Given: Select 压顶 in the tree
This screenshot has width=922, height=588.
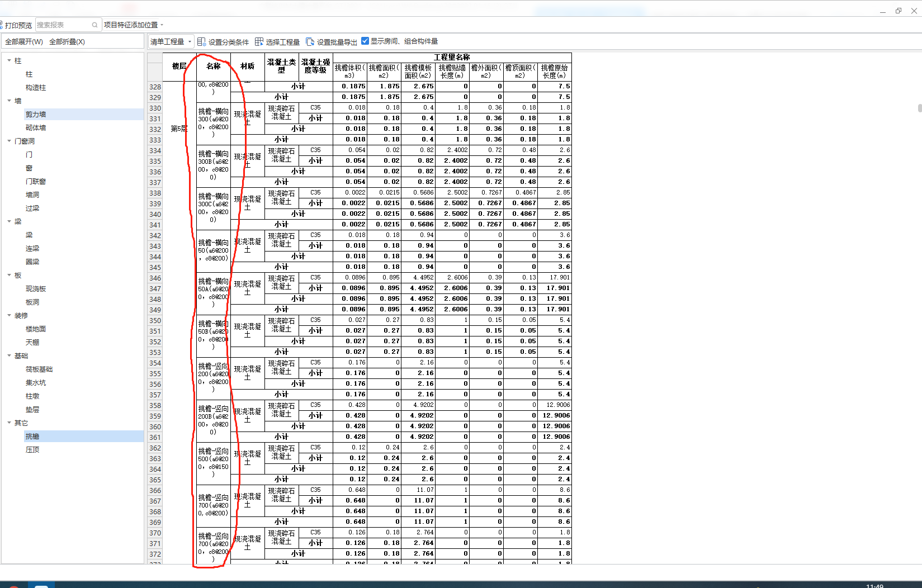Looking at the screenshot, I should point(32,450).
